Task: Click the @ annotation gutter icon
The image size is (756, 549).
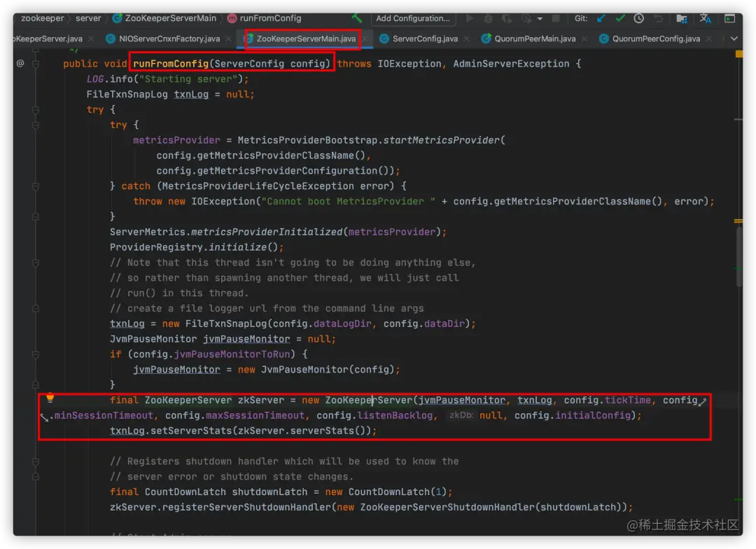Action: pyautogui.click(x=20, y=63)
